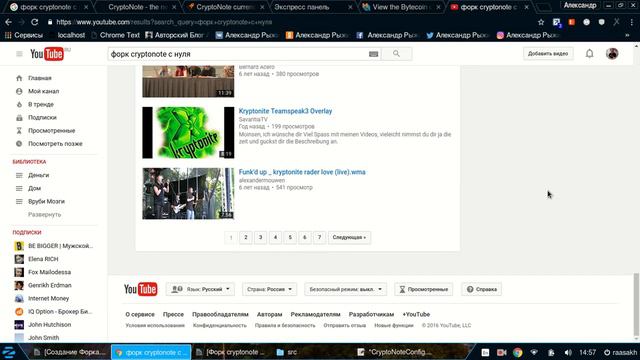Open the Безопасный режим dropdown

tap(345, 289)
